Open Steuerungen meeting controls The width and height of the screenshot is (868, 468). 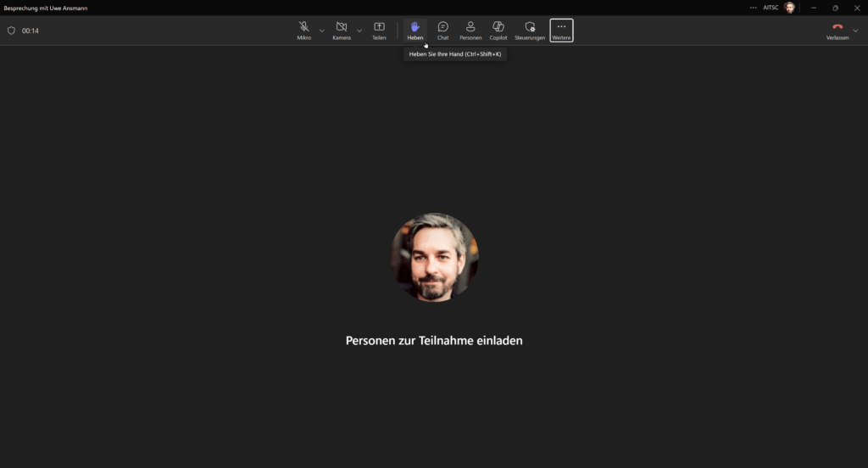pyautogui.click(x=530, y=31)
